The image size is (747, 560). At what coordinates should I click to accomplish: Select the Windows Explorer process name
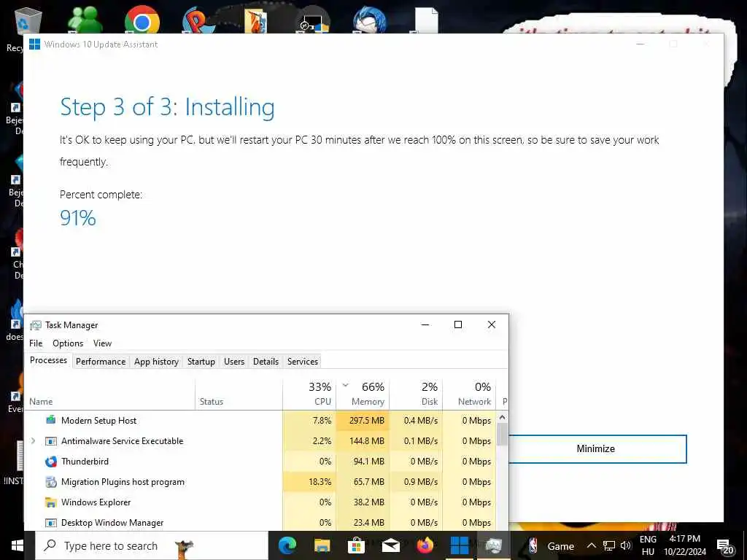96,502
